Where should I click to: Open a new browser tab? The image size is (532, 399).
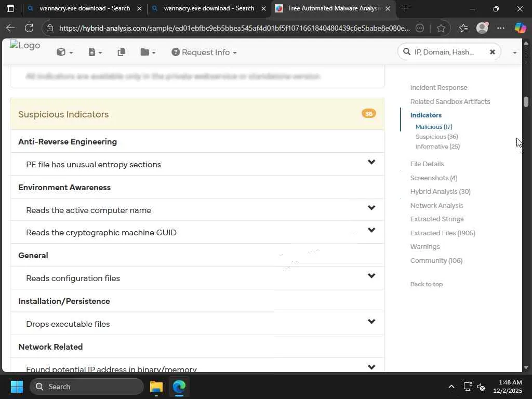click(x=405, y=8)
